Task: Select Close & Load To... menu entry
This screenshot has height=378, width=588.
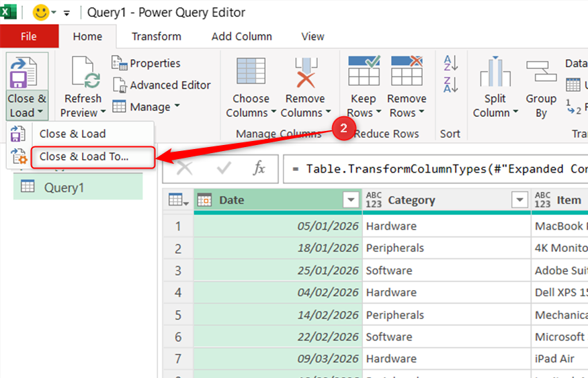Action: pos(93,157)
